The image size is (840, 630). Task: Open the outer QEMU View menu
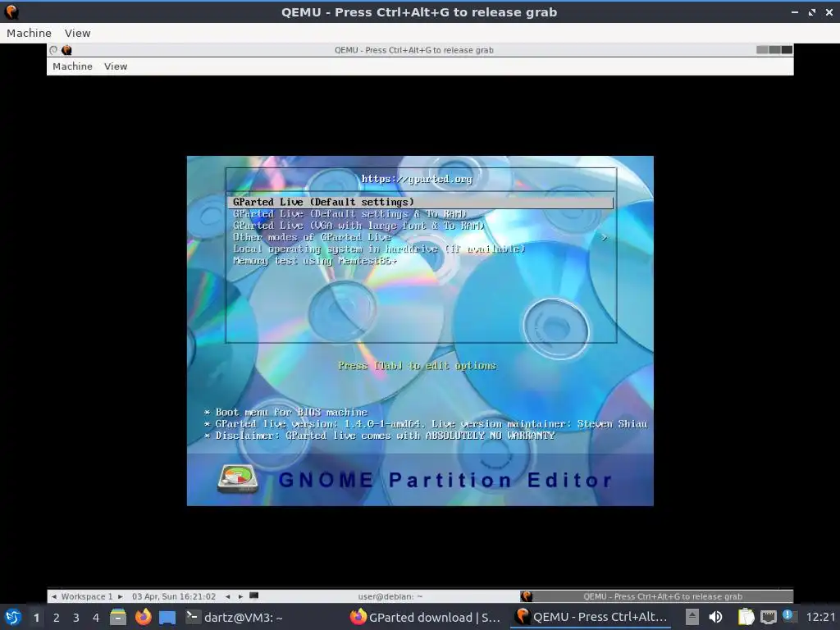pos(78,33)
